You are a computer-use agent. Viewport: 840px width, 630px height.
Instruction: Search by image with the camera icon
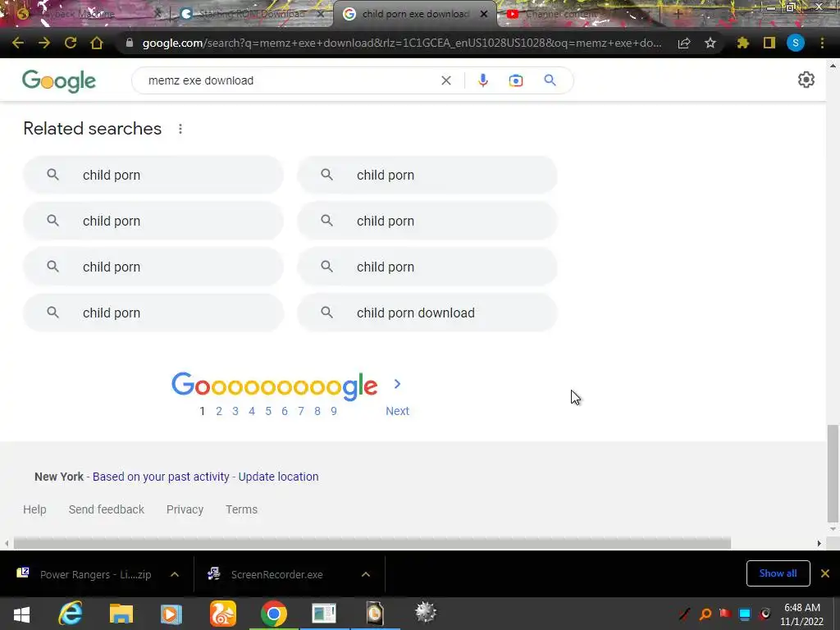pos(515,80)
